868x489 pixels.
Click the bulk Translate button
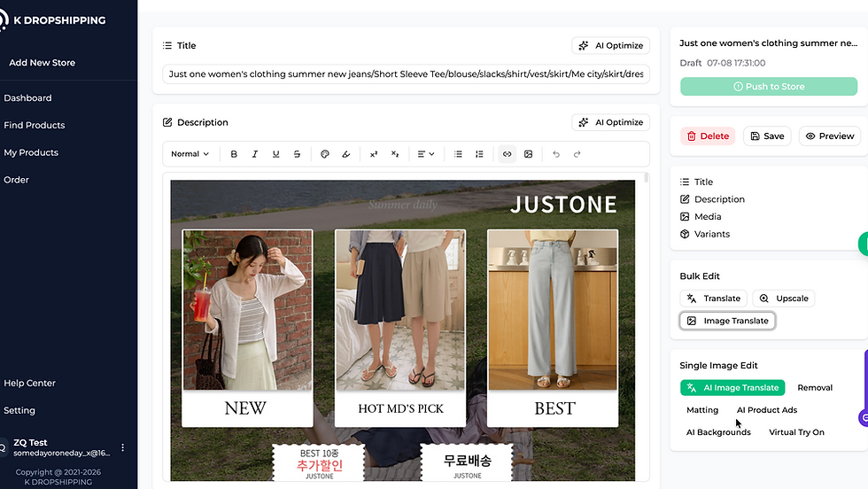click(x=714, y=299)
